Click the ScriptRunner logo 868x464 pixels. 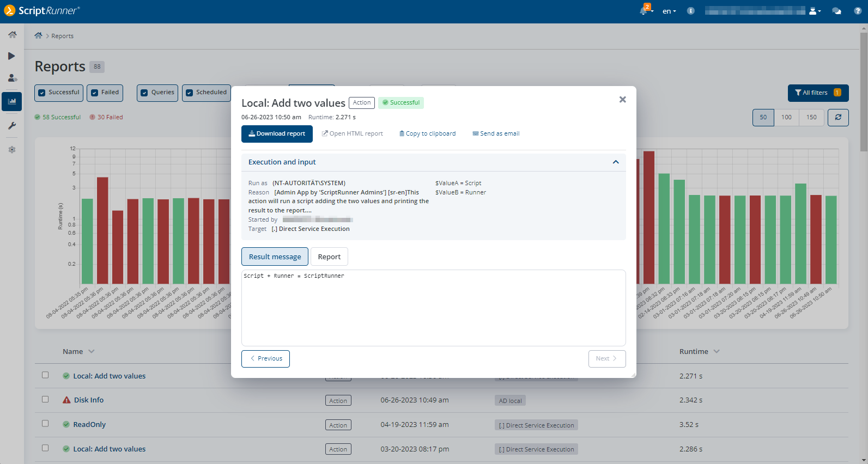click(x=42, y=10)
